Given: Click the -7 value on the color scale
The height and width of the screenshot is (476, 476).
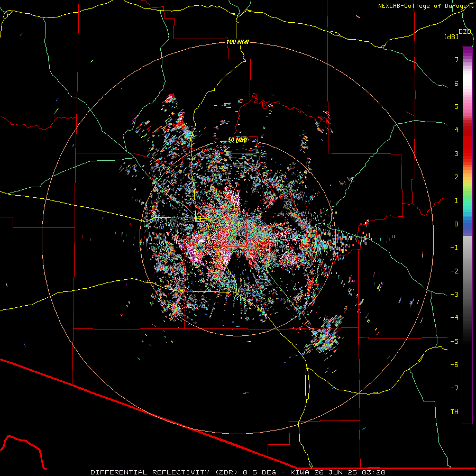Looking at the screenshot, I should tap(454, 388).
